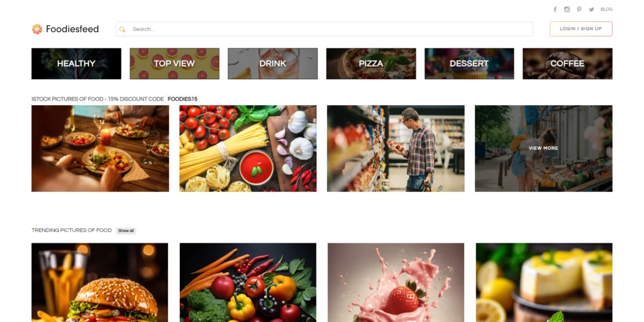Select the HEALTHY category tile

(76, 64)
